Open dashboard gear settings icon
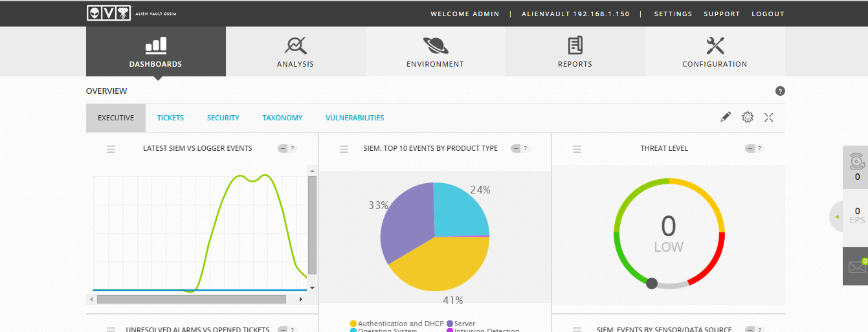868x332 pixels. tap(748, 117)
